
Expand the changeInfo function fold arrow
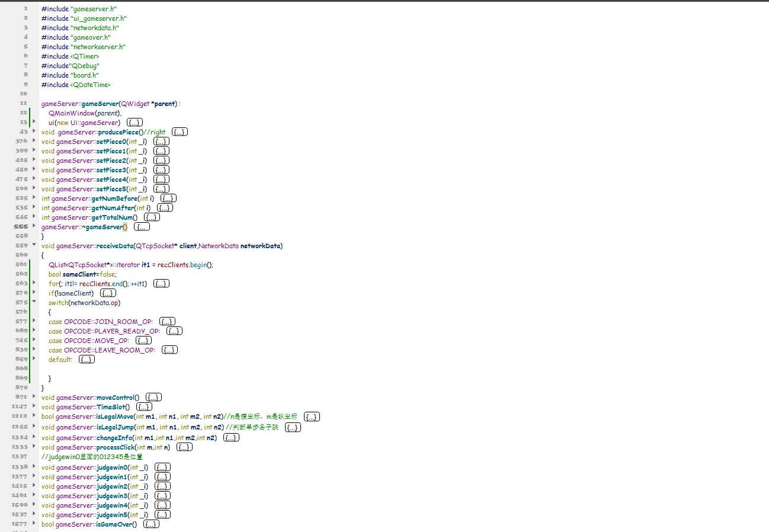34,437
